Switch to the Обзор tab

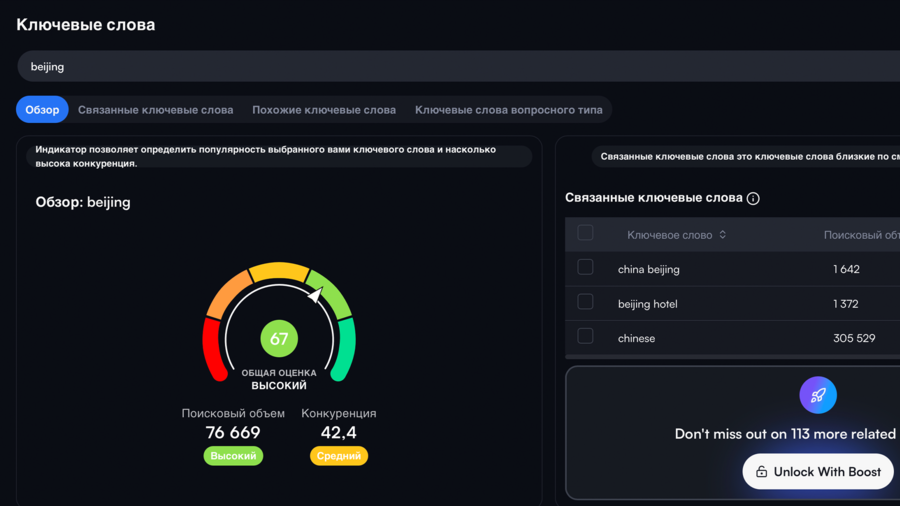[42, 110]
